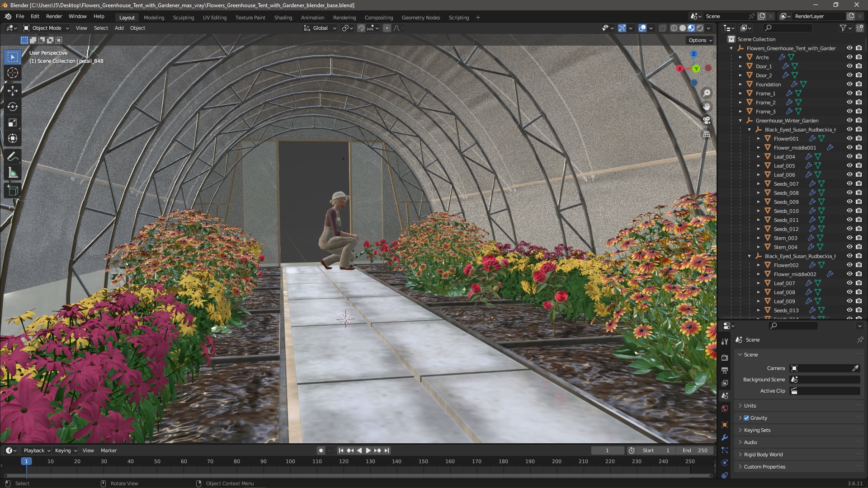Image resolution: width=868 pixels, height=488 pixels.
Task: Click the End frame field
Action: tap(695, 450)
